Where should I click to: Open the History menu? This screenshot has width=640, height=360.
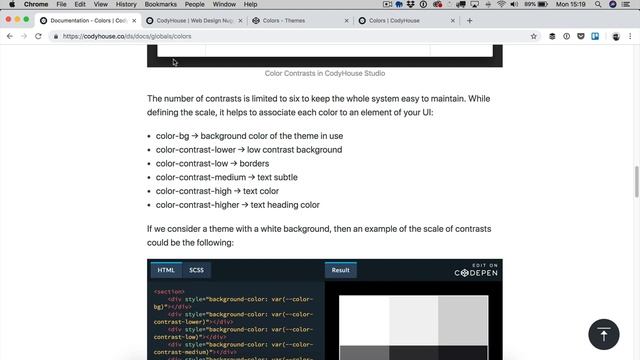(x=126, y=4)
